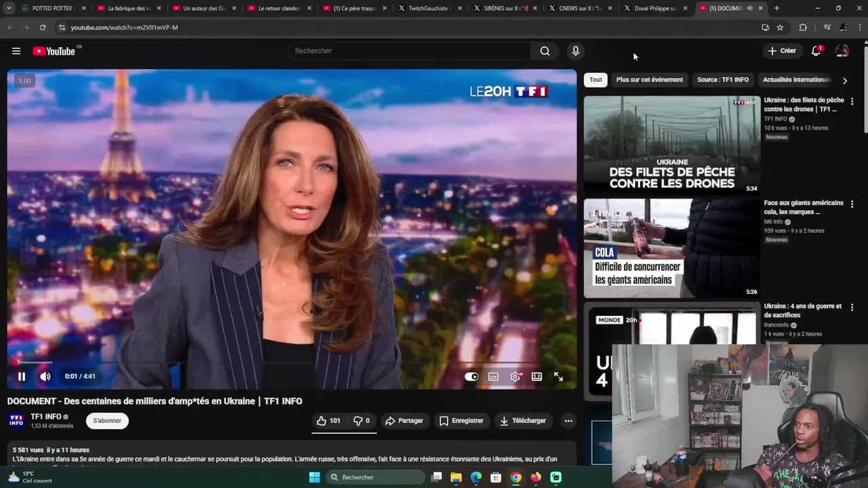
Task: Toggle the autoplay switch in the player
Action: click(x=471, y=377)
